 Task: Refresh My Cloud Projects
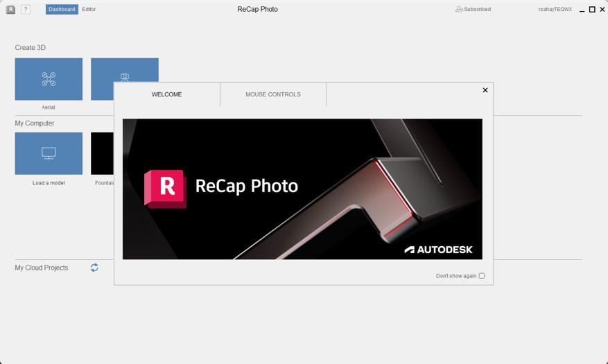[94, 268]
